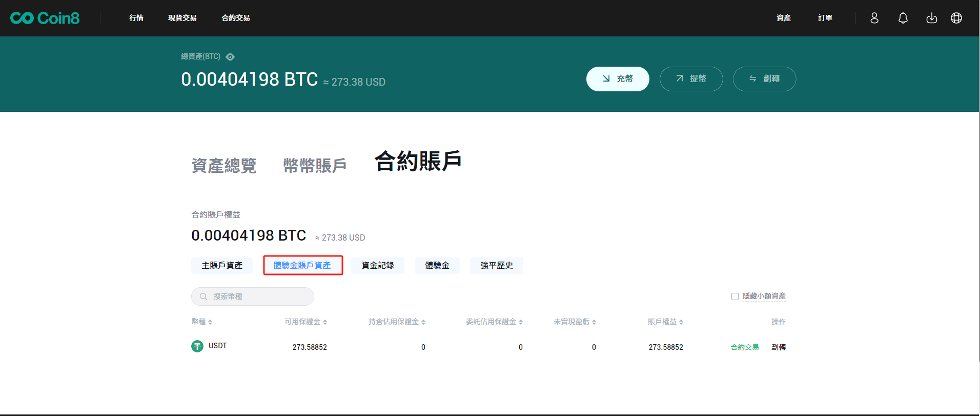Image resolution: width=980 pixels, height=416 pixels.
Task: Switch to the 資產總覽 tab
Action: pyautogui.click(x=224, y=166)
